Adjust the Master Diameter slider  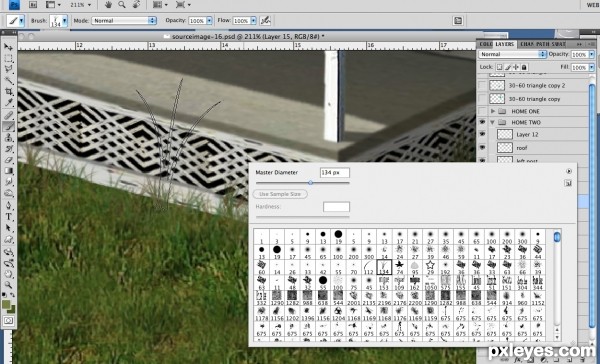[x=310, y=183]
